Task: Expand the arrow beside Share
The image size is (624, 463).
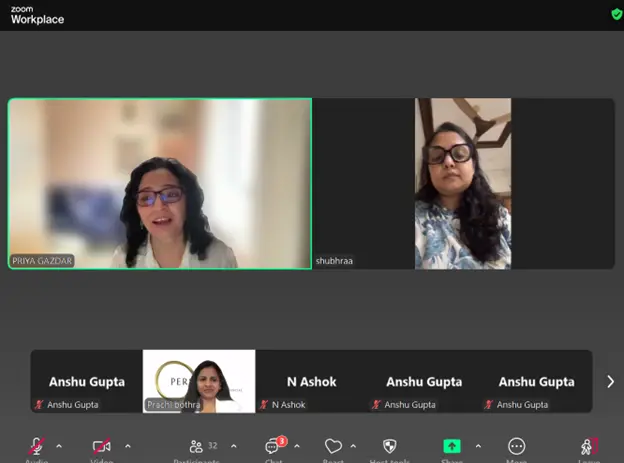Action: (478, 446)
